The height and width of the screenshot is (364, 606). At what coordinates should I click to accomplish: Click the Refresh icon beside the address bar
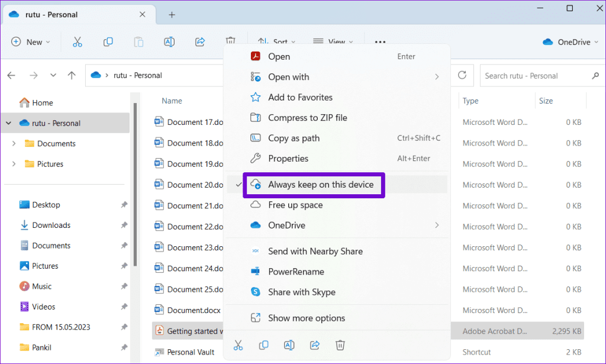pos(461,75)
